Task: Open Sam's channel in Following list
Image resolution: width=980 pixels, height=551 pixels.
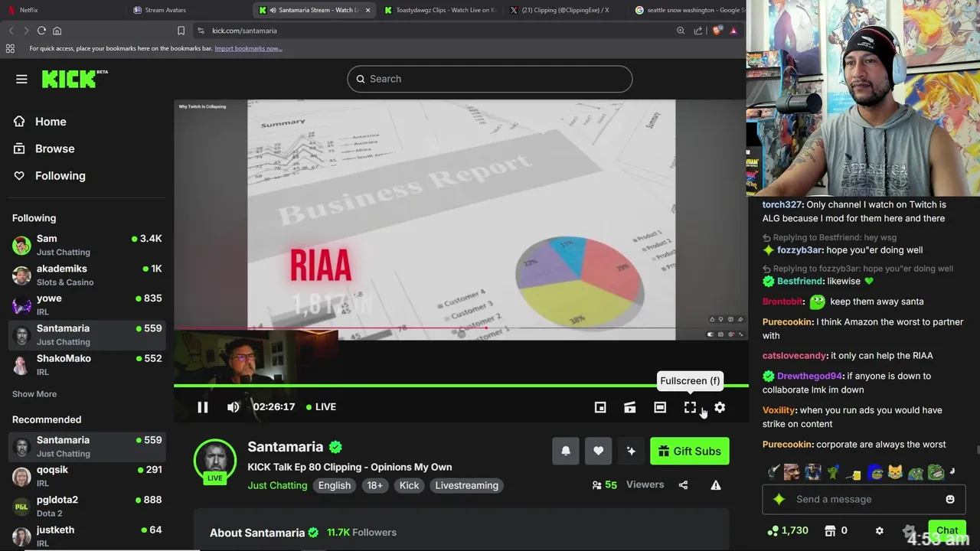Action: tap(87, 245)
